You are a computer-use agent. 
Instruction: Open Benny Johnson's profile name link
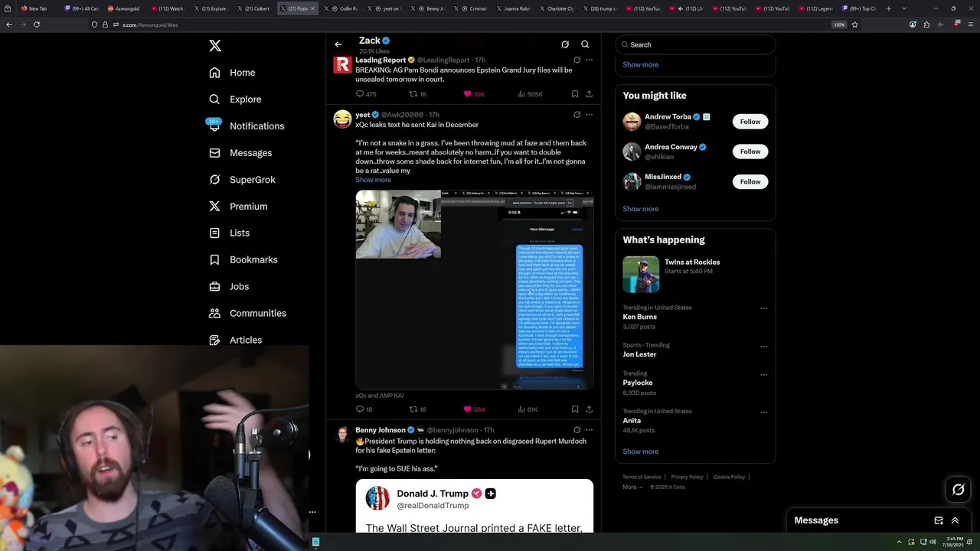pyautogui.click(x=381, y=430)
